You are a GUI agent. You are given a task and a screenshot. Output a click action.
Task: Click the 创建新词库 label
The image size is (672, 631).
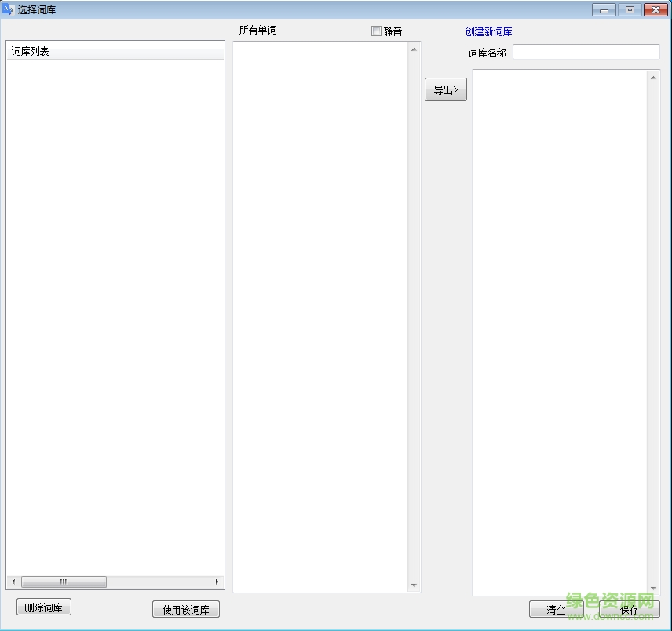pyautogui.click(x=488, y=31)
